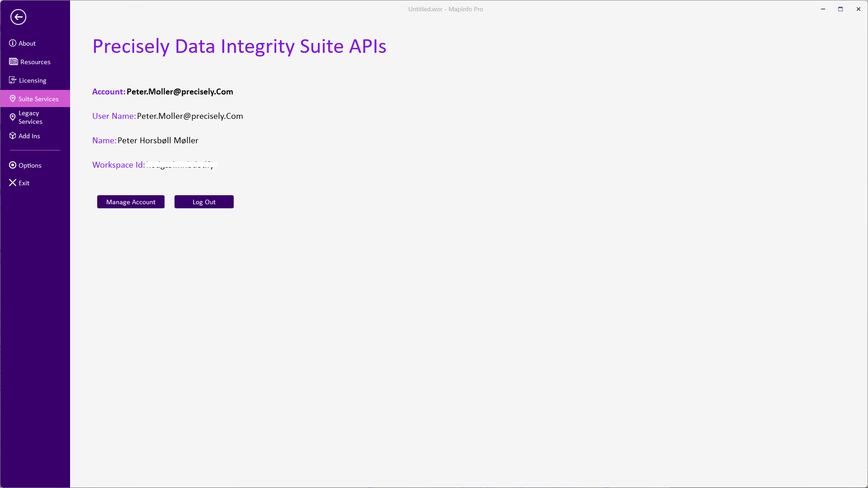Click the Exit X icon
The width and height of the screenshot is (868, 488).
pos(13,183)
